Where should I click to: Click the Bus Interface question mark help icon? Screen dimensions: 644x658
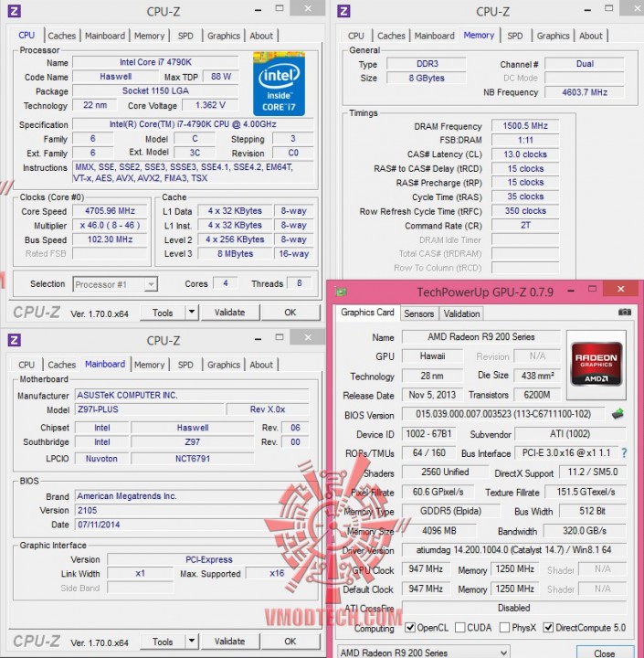click(x=624, y=453)
